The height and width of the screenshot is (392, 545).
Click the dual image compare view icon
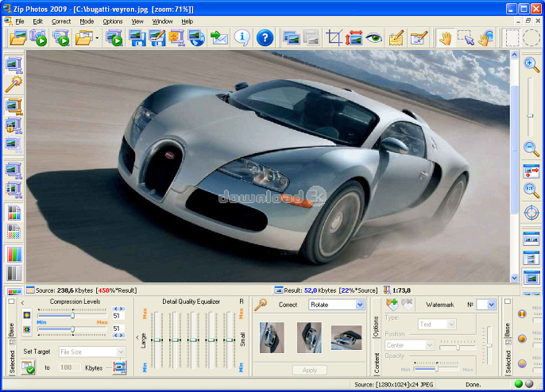(x=531, y=239)
